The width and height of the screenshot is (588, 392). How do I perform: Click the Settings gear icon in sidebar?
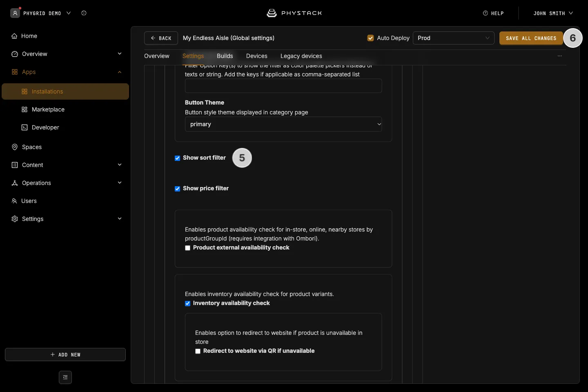coord(15,219)
